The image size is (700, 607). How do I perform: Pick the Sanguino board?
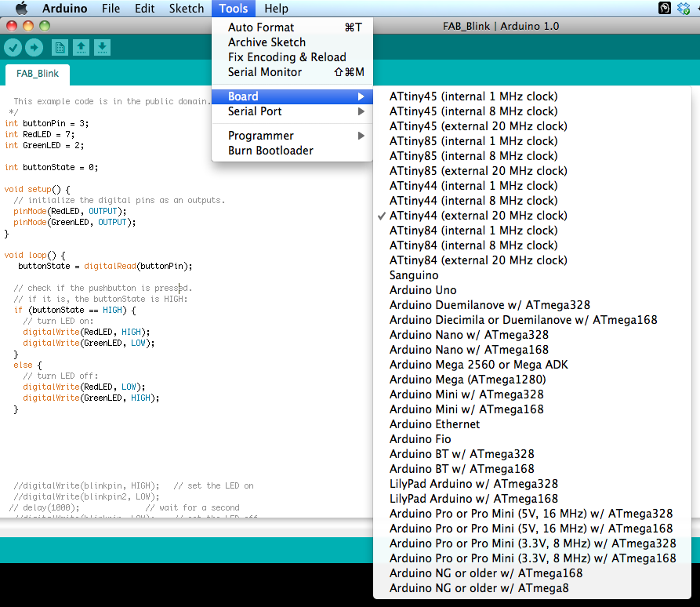[x=531, y=275]
